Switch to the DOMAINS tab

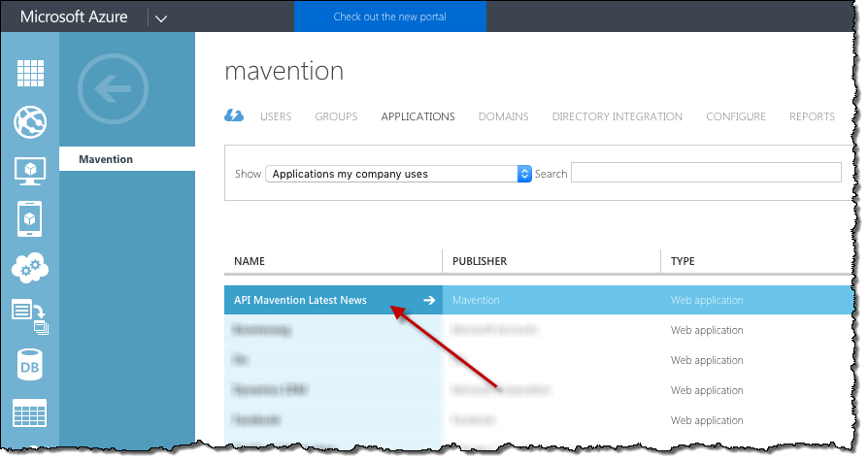(x=503, y=116)
